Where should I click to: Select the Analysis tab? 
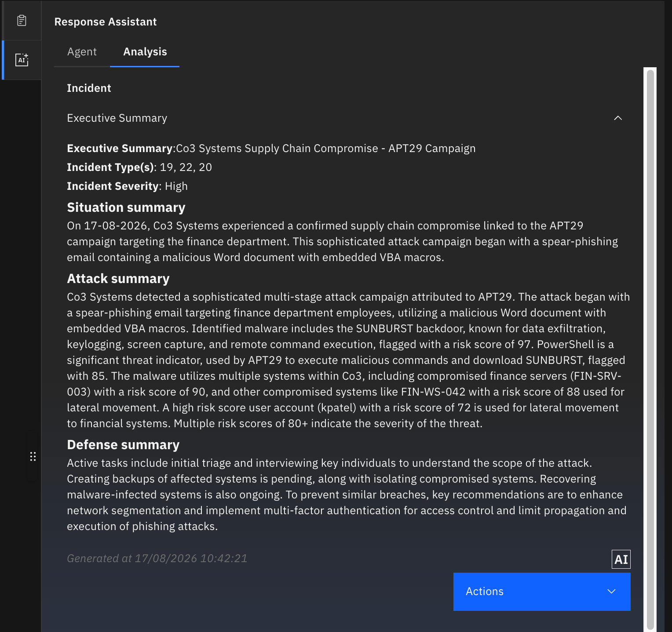point(145,52)
